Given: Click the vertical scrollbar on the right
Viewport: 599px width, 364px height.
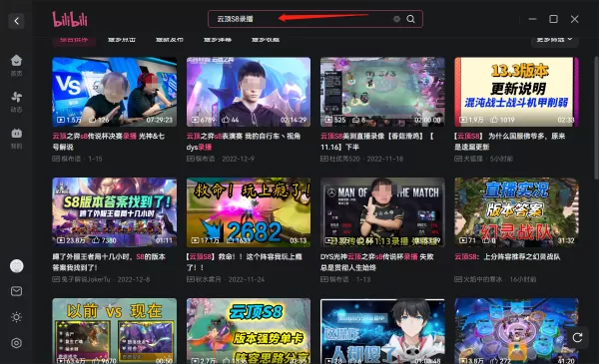Looking at the screenshot, I should tap(596, 118).
